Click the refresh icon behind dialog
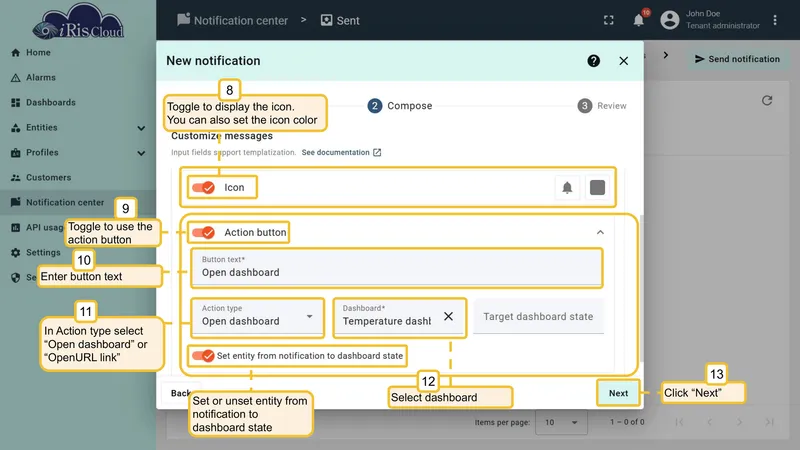 click(x=767, y=101)
